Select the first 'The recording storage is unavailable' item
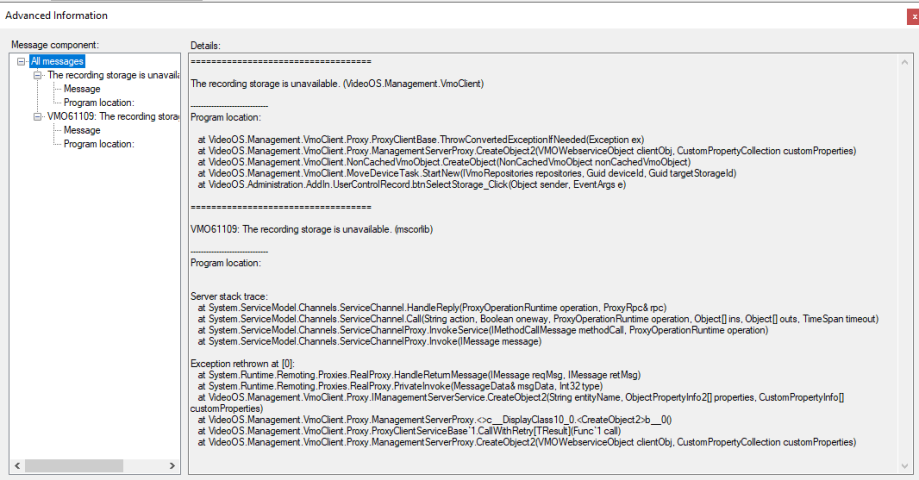The width and height of the screenshot is (919, 480). (x=112, y=75)
